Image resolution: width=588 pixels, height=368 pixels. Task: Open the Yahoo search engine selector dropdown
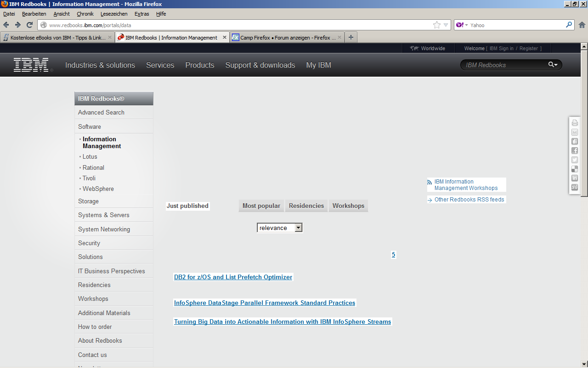[x=462, y=25]
